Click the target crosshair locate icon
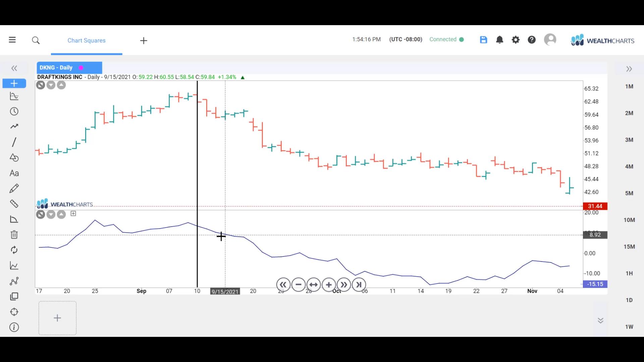Image resolution: width=644 pixels, height=362 pixels. click(14, 312)
